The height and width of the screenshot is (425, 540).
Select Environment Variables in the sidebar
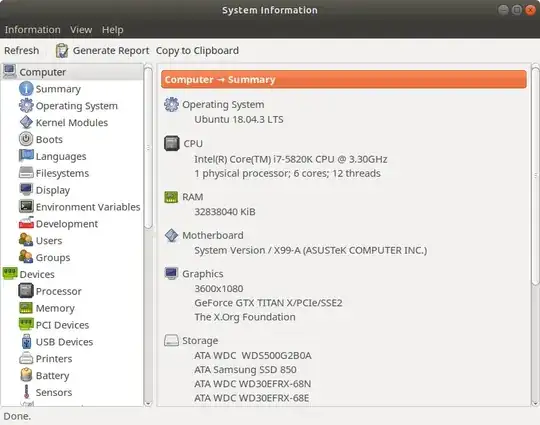point(88,207)
